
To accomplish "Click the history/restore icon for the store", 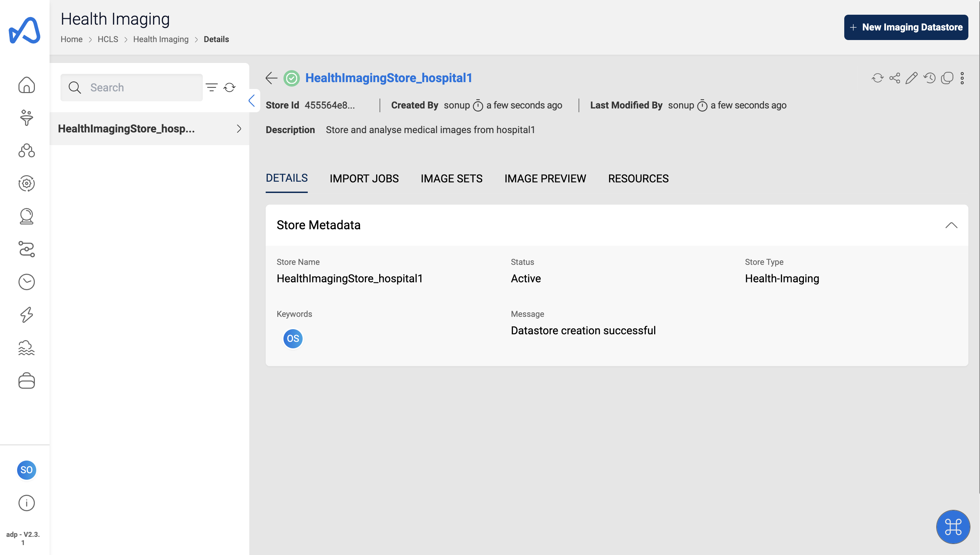I will click(x=929, y=77).
